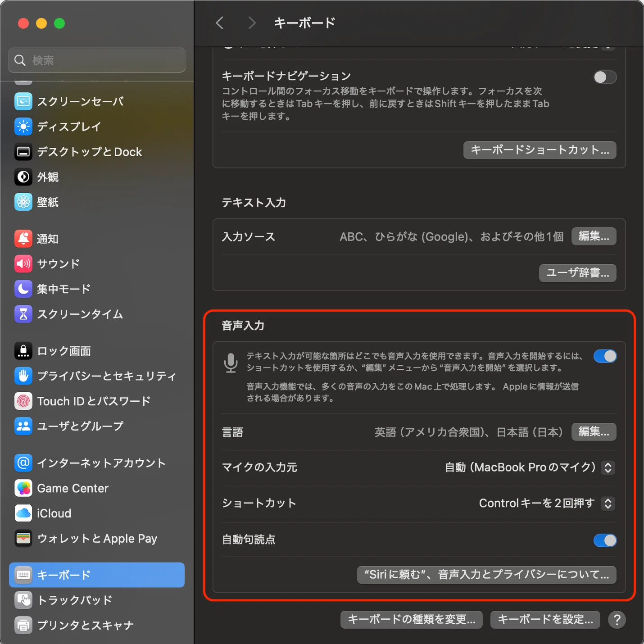Image resolution: width=644 pixels, height=644 pixels.
Task: Click the iCloud cloud icon
Action: 23,513
